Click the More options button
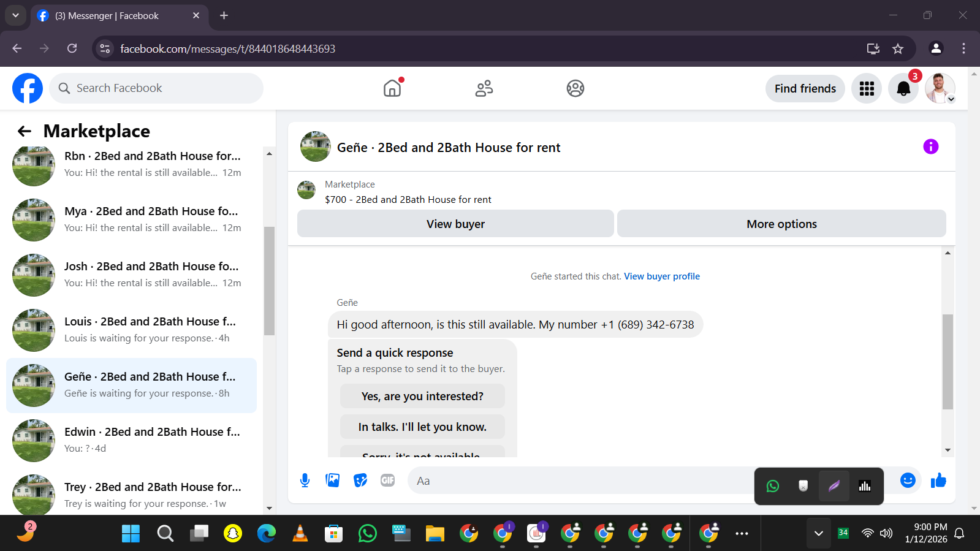The height and width of the screenshot is (551, 980). point(781,224)
